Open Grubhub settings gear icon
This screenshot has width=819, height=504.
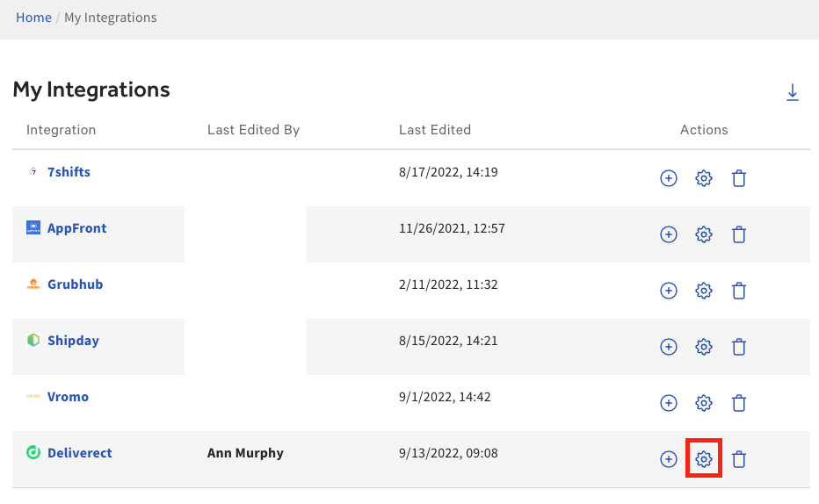(x=703, y=291)
